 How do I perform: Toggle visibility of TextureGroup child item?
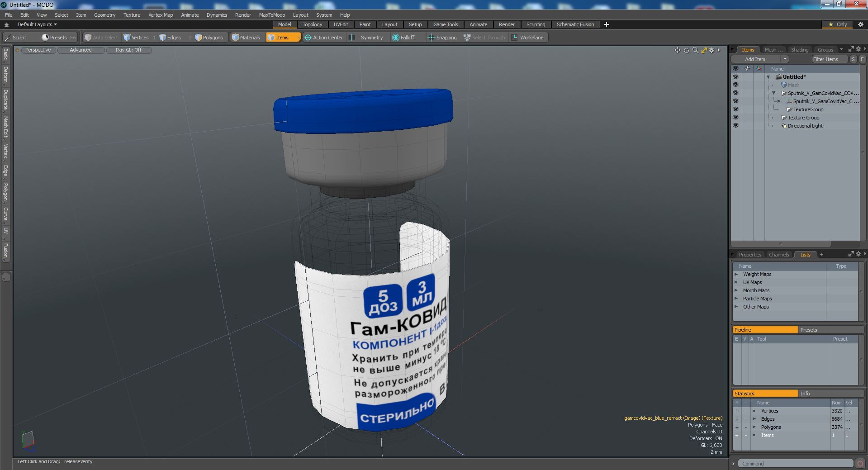(735, 109)
